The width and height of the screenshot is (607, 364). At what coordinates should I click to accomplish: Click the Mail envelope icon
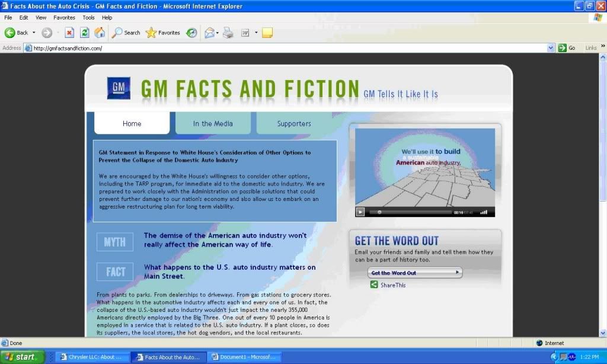coord(209,33)
